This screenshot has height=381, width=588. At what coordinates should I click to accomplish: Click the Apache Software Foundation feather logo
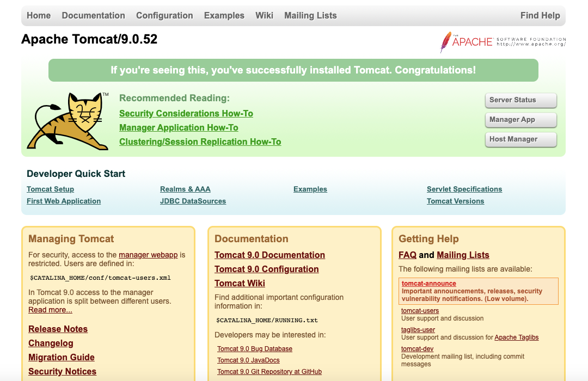(503, 41)
